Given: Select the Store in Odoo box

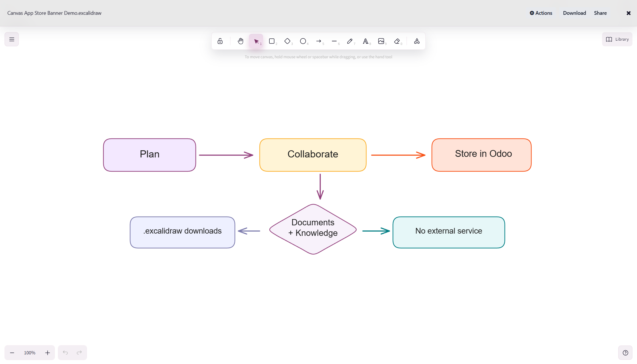Looking at the screenshot, I should (x=482, y=155).
